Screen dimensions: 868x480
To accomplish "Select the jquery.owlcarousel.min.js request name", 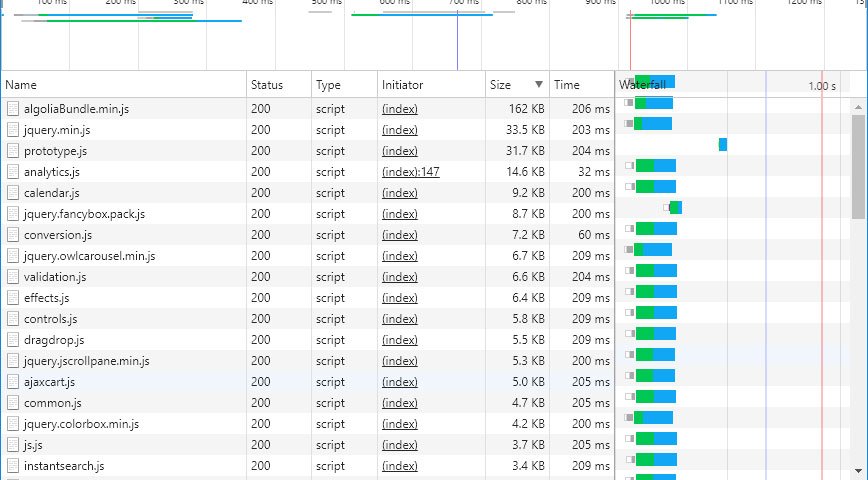I will click(x=90, y=256).
